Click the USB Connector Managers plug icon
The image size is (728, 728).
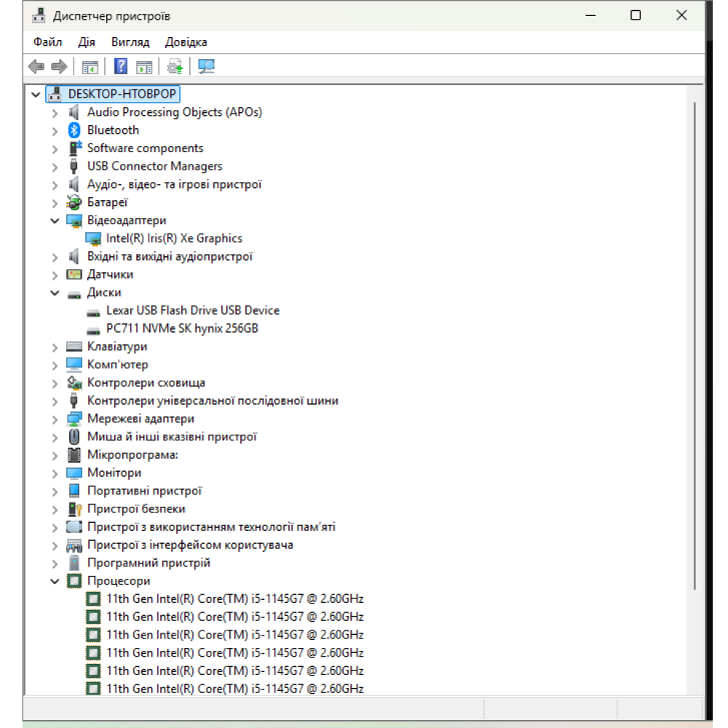pos(74,166)
